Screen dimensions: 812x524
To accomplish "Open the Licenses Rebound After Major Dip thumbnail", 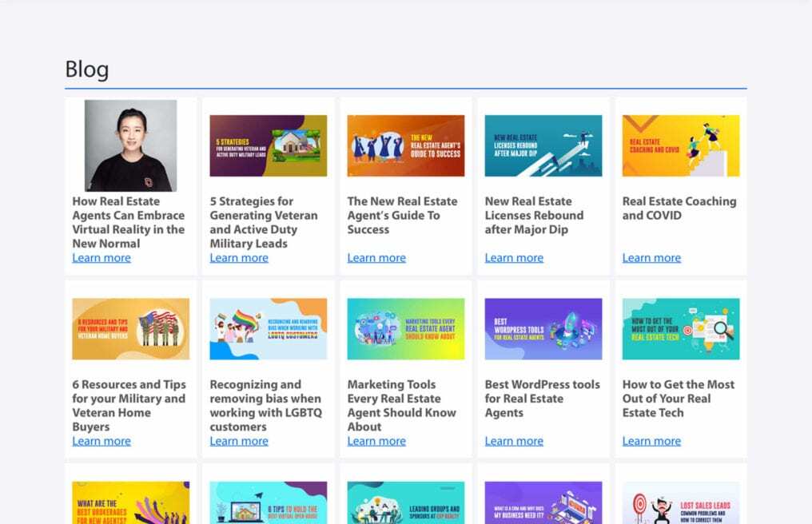I will click(x=543, y=145).
